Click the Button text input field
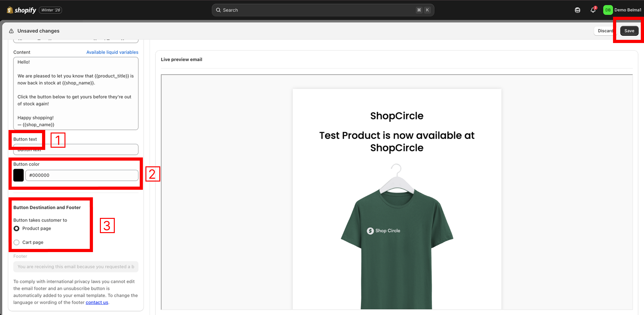This screenshot has width=644, height=315. [x=76, y=150]
